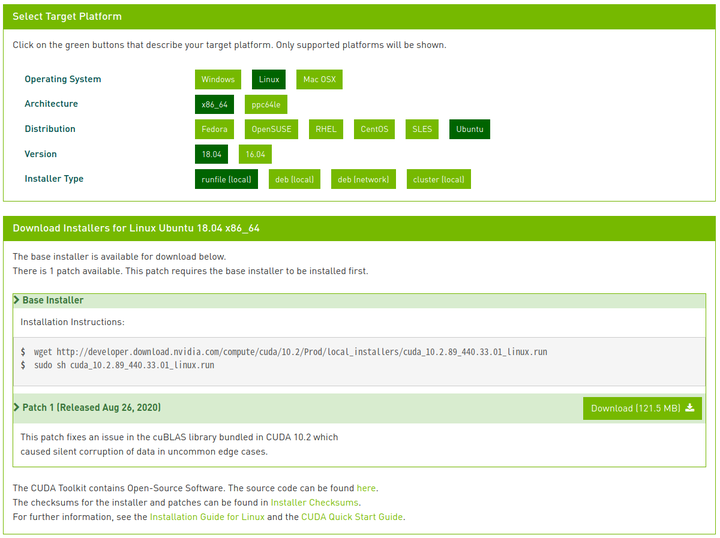
Task: Collapse the Patch 1 section chevron
Action: pyautogui.click(x=17, y=407)
